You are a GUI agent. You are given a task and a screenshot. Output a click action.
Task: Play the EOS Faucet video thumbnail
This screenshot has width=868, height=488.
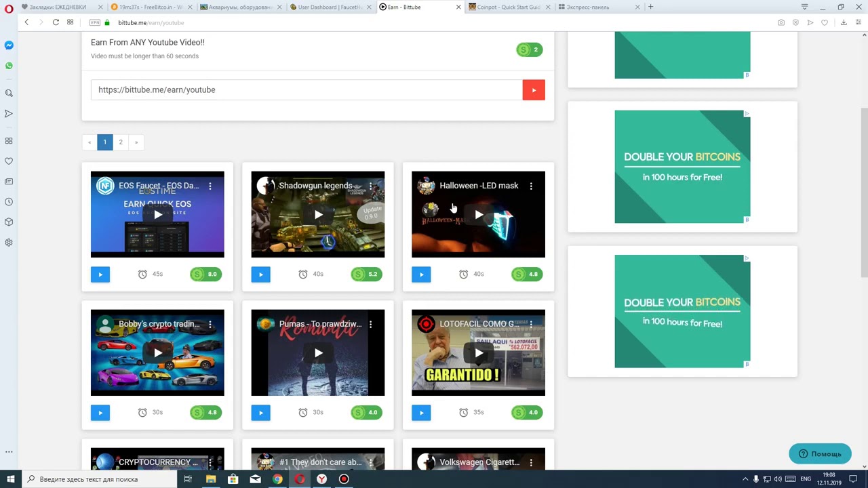pos(157,215)
